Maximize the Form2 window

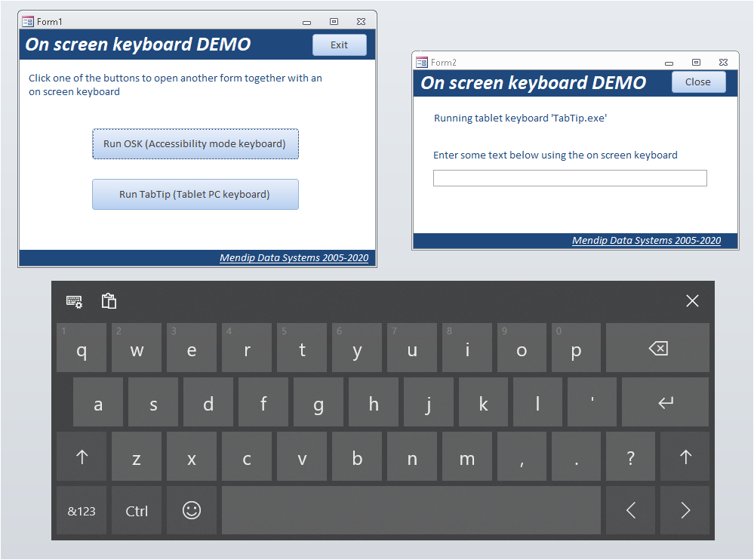click(x=696, y=63)
